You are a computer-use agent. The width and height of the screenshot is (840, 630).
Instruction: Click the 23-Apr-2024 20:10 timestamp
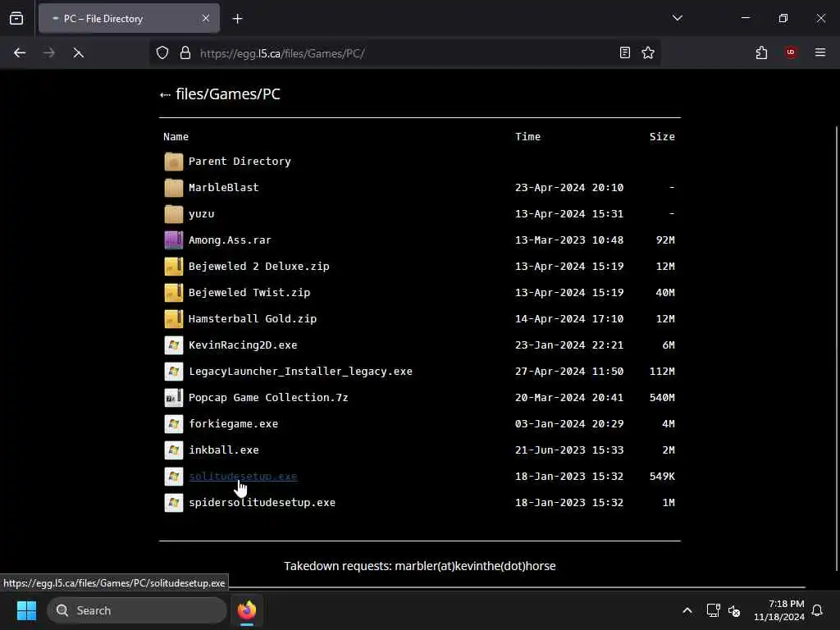pyautogui.click(x=569, y=188)
